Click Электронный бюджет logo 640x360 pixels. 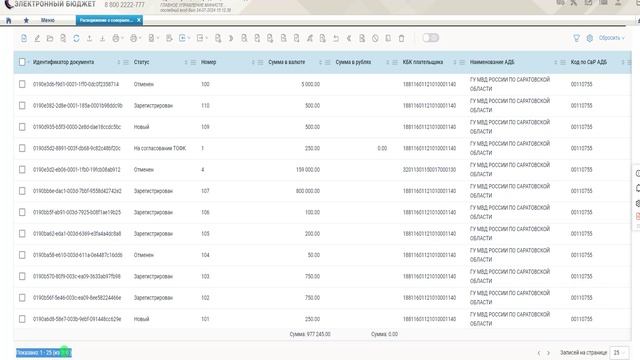pyautogui.click(x=50, y=4)
